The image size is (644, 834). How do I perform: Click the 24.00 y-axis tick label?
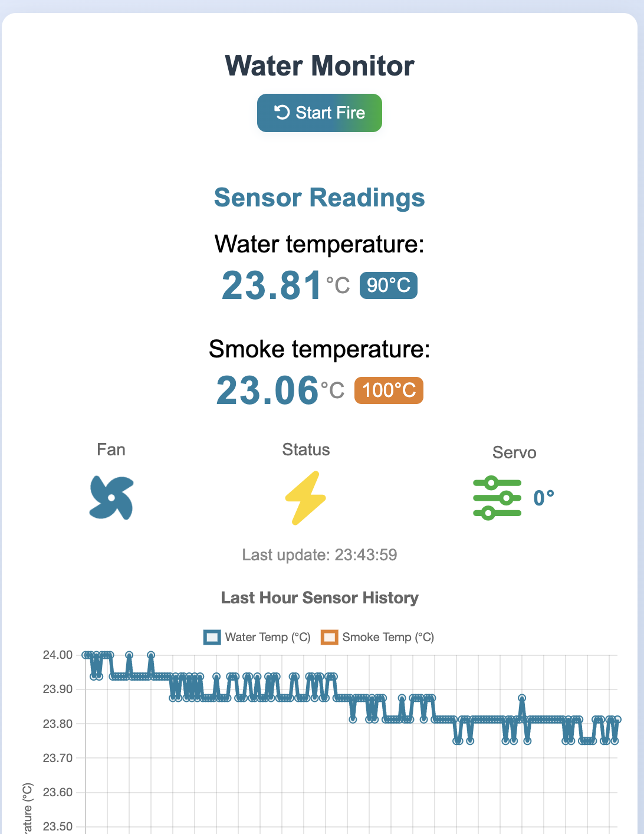[x=58, y=655]
